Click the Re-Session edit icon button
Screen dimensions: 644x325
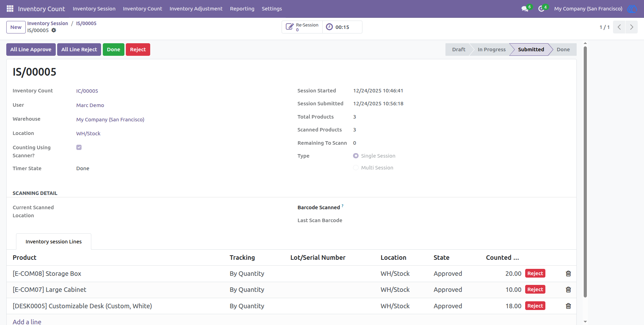302,27
